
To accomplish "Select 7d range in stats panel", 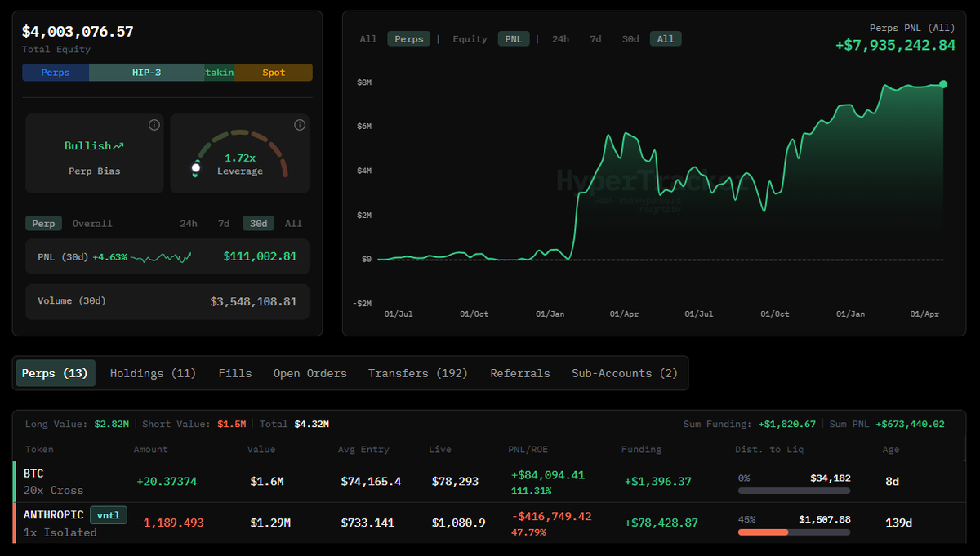I will coord(224,224).
